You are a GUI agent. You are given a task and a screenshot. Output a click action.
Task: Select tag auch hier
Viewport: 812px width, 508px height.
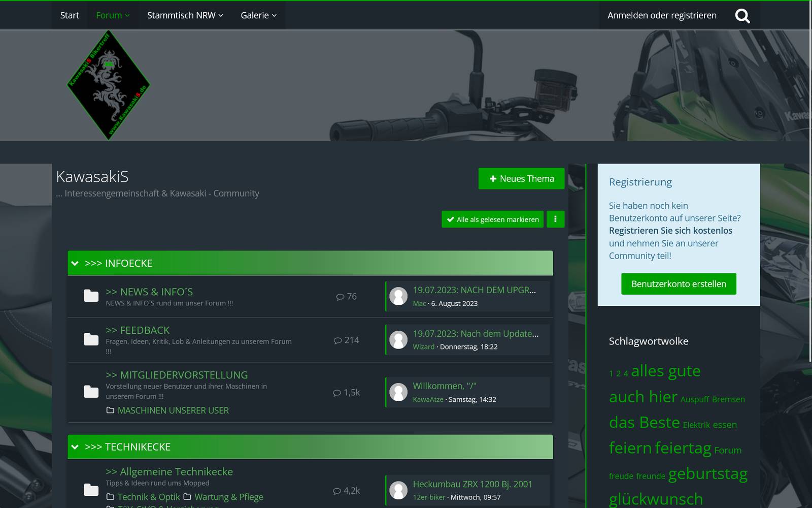[x=643, y=397]
